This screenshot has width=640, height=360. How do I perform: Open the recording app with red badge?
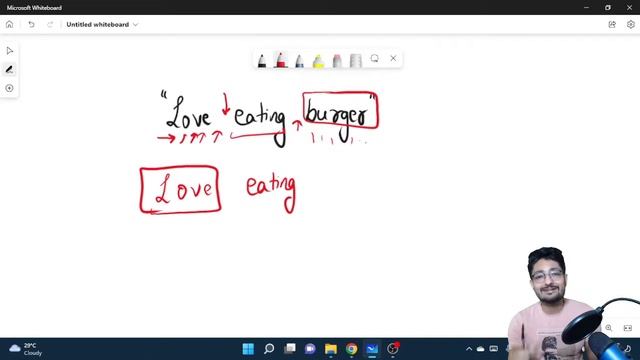click(393, 349)
